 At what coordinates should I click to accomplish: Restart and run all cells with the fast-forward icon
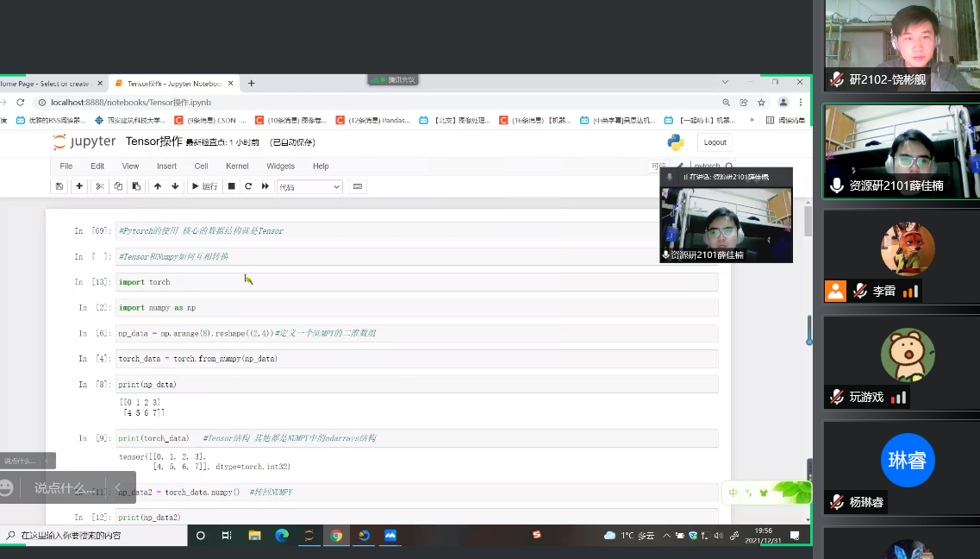(x=265, y=186)
